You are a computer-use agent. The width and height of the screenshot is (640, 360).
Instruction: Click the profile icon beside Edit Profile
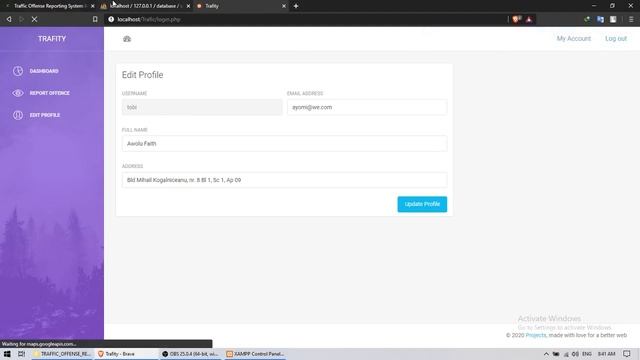pos(18,115)
